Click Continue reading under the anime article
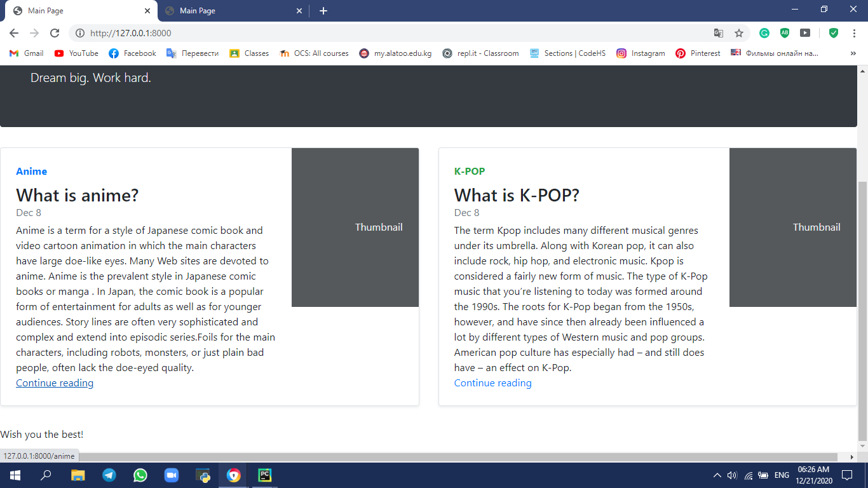This screenshot has height=488, width=868. (54, 383)
